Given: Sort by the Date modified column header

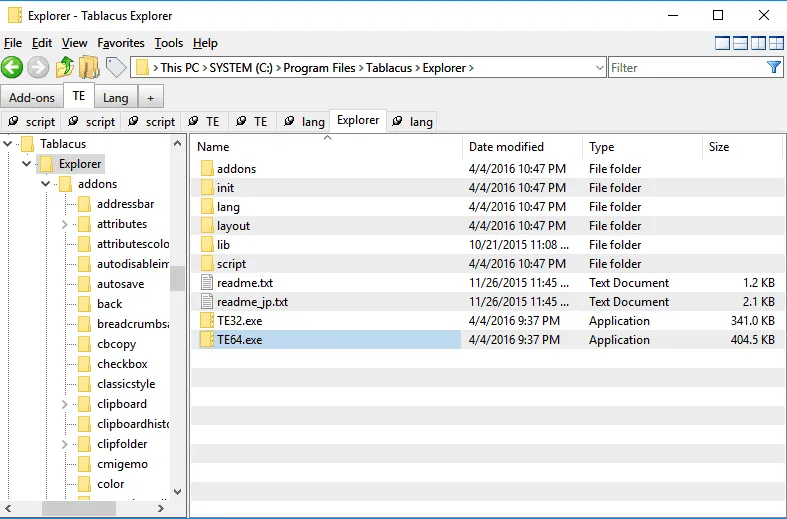Looking at the screenshot, I should [x=506, y=147].
